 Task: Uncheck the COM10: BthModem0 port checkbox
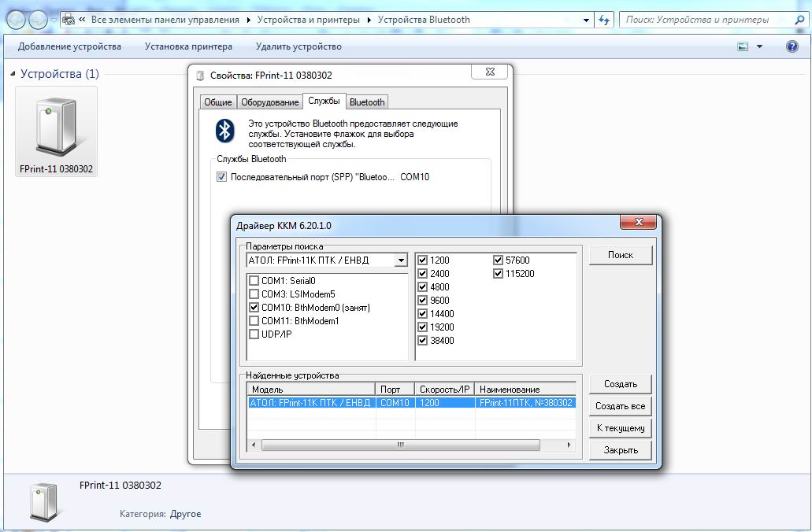[x=254, y=308]
